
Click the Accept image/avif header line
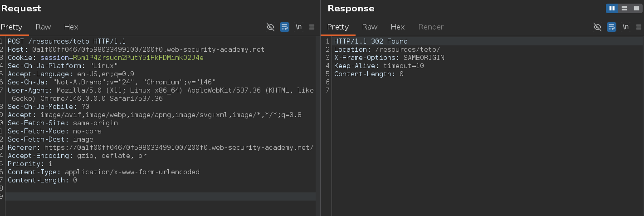[x=155, y=115]
